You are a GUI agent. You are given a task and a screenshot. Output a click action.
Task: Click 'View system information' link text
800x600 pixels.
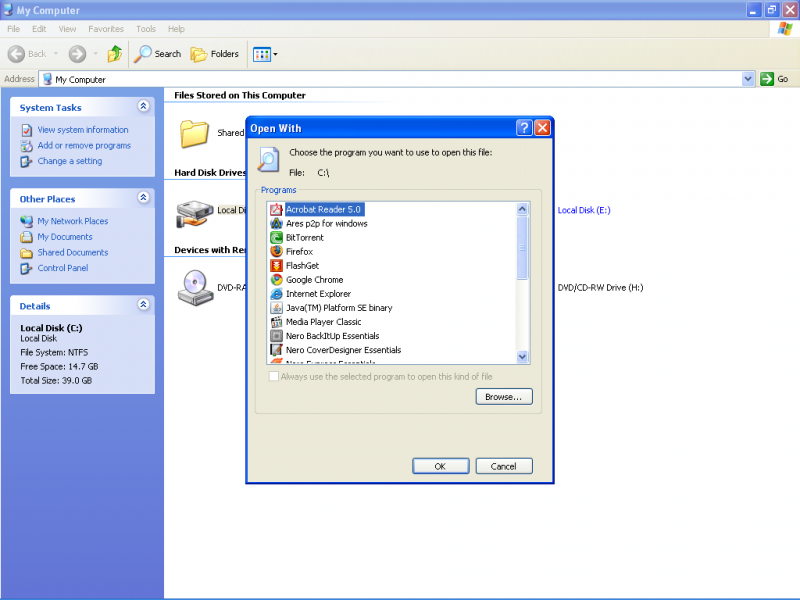[83, 130]
